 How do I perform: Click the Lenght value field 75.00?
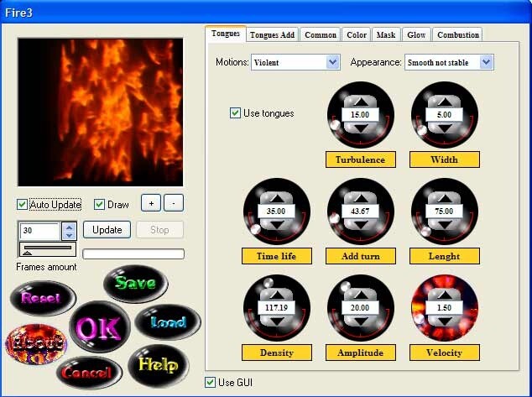point(444,211)
